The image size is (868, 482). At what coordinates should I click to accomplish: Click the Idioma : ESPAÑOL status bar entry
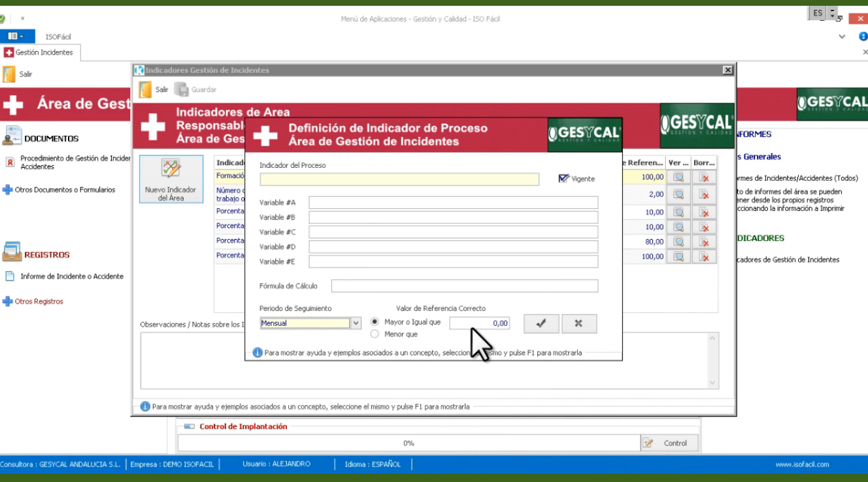(x=373, y=464)
